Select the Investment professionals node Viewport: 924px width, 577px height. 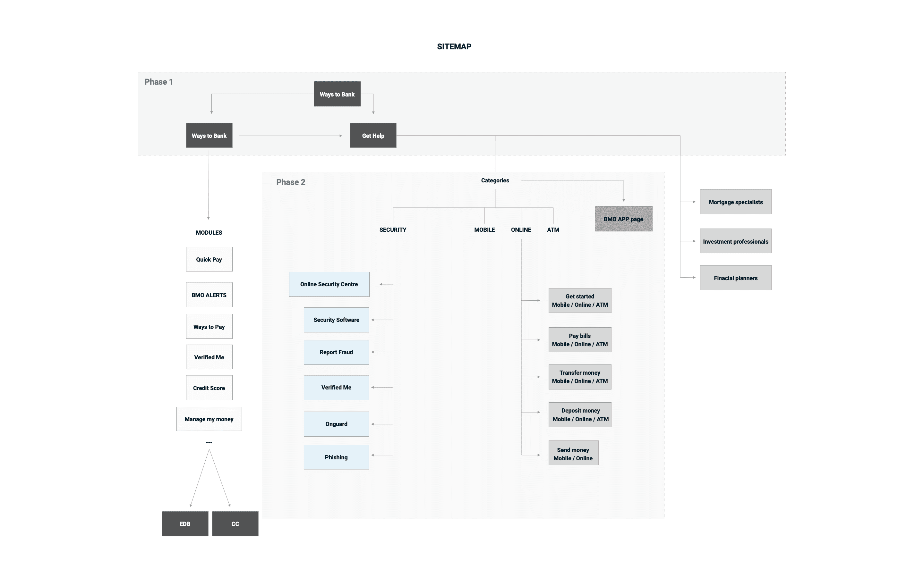pos(735,241)
